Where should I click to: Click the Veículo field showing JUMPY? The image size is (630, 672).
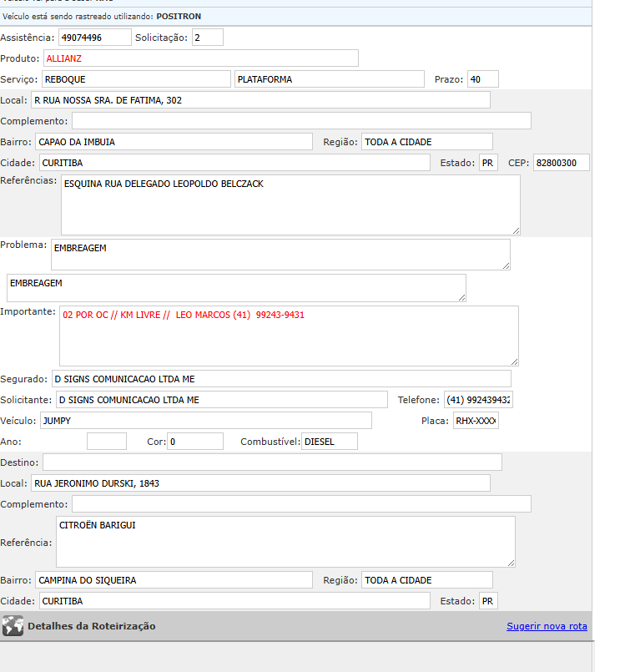[x=206, y=421]
